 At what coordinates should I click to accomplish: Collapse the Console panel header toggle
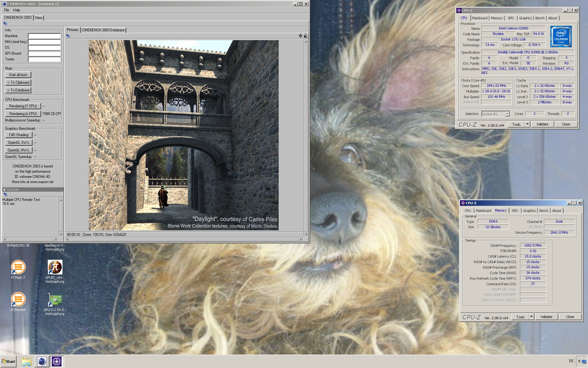(4, 190)
